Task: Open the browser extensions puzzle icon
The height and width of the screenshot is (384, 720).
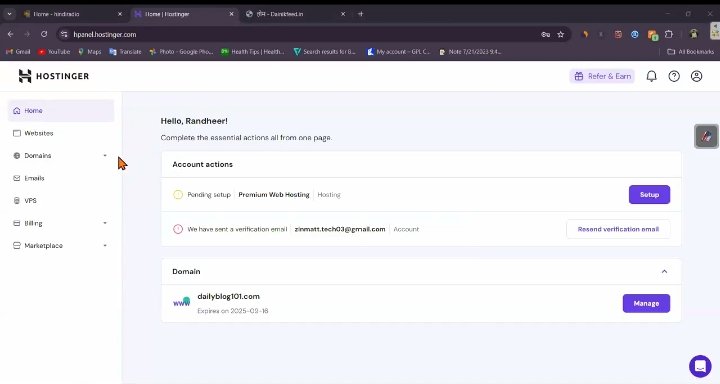Action: point(669,34)
